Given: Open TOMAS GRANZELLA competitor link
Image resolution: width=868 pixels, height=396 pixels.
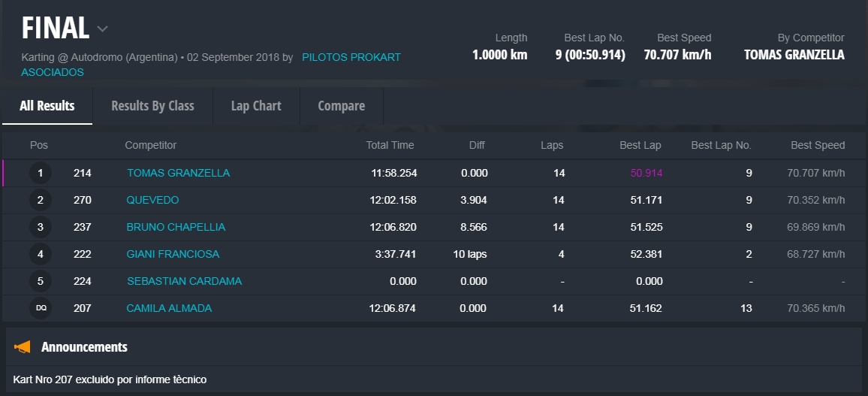Looking at the screenshot, I should pos(178,173).
